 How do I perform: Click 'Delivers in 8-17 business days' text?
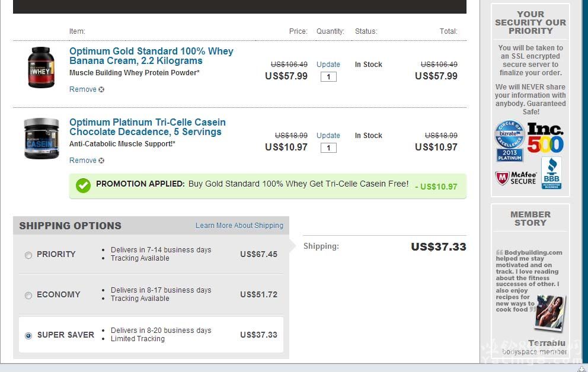[161, 290]
